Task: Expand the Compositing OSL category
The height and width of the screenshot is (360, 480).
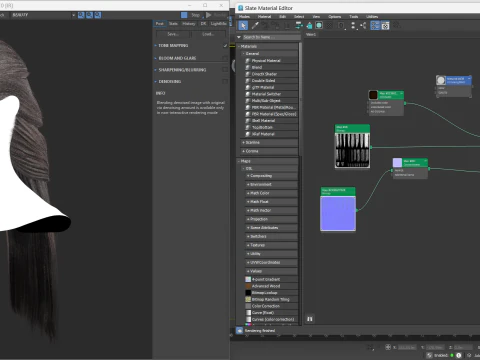Action: [248, 176]
